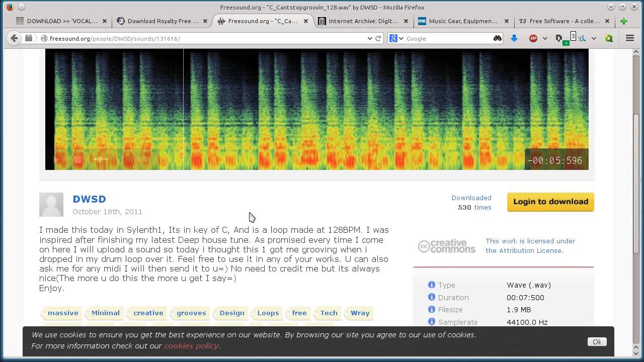Switch to the Download Royalty Free tab
This screenshot has width=644, height=362.
pyautogui.click(x=163, y=21)
